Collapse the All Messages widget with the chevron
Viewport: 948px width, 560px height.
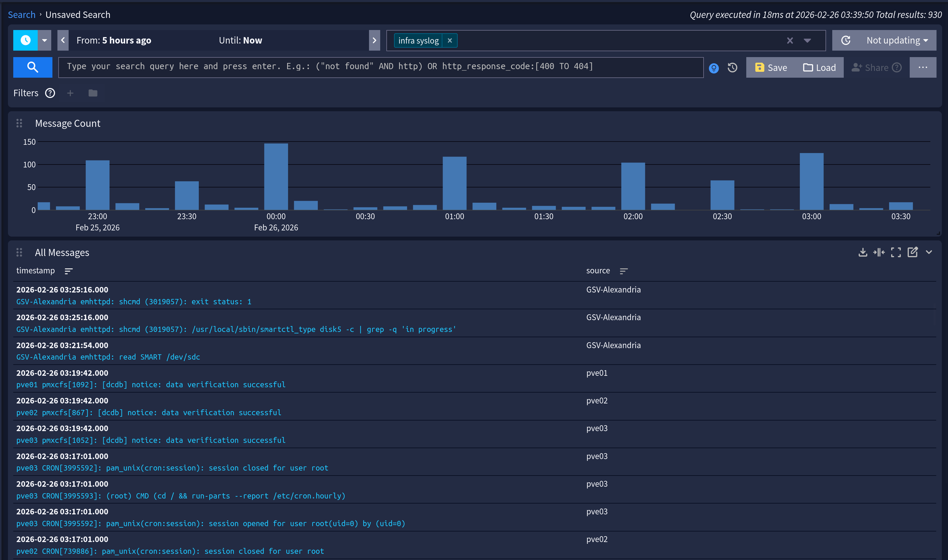point(929,252)
